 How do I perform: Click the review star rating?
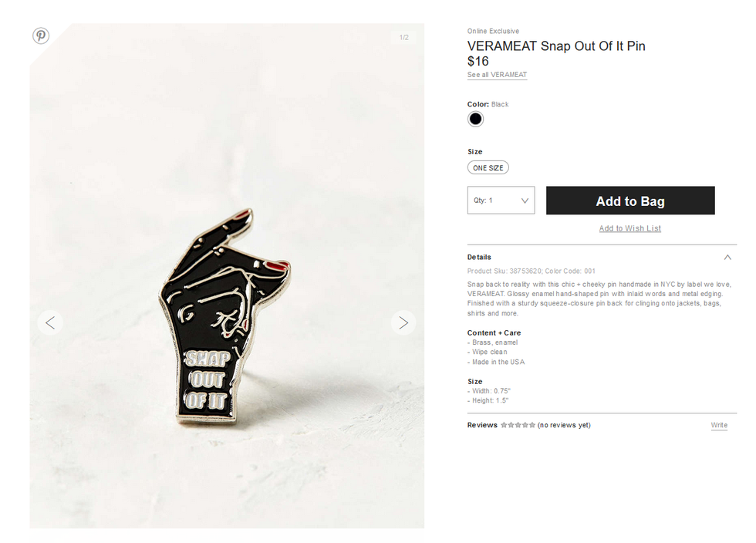(518, 425)
